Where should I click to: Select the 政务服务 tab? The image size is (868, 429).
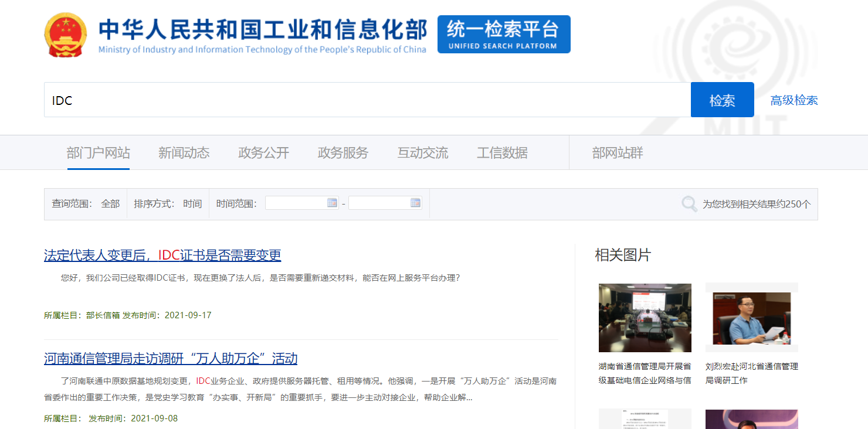click(x=343, y=153)
